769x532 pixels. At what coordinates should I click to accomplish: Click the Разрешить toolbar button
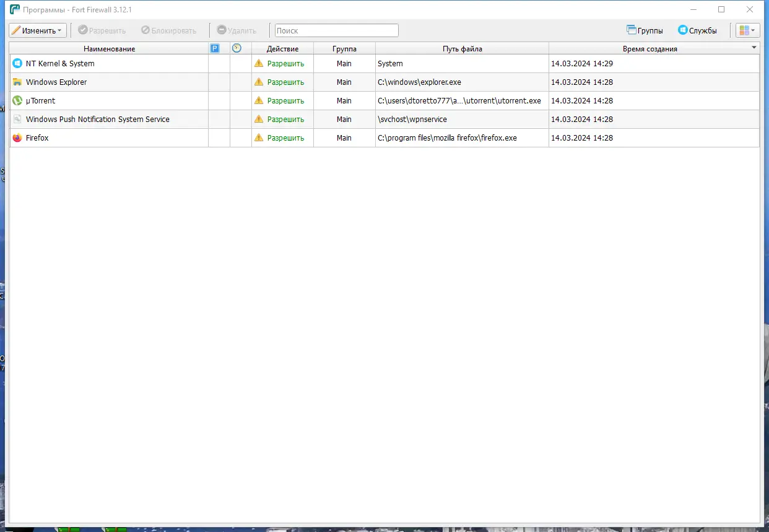[x=102, y=30]
